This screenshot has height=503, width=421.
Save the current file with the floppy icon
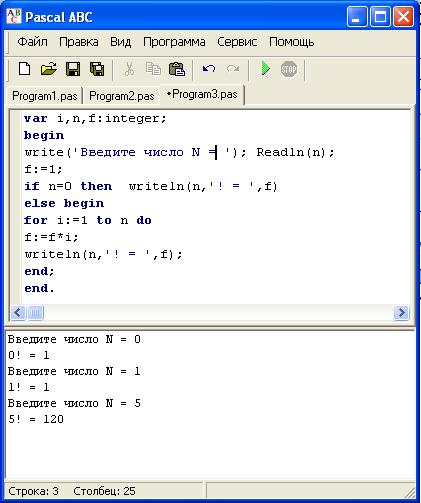[x=73, y=69]
